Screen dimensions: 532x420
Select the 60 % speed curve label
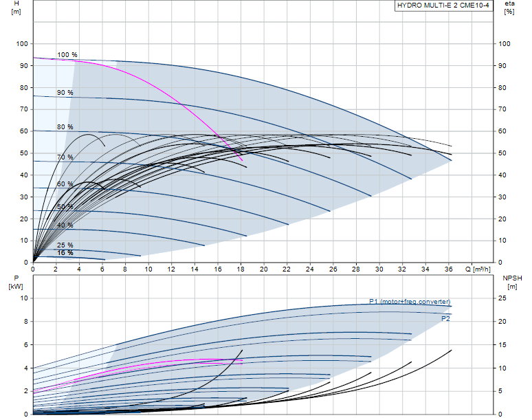click(x=65, y=184)
